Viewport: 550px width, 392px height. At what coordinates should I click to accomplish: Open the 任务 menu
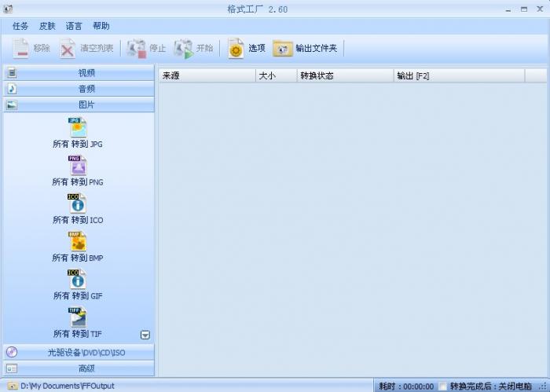point(20,26)
